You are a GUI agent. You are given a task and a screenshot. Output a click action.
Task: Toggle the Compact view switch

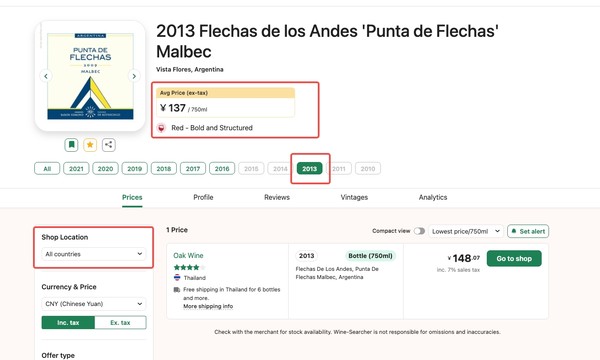(x=419, y=231)
